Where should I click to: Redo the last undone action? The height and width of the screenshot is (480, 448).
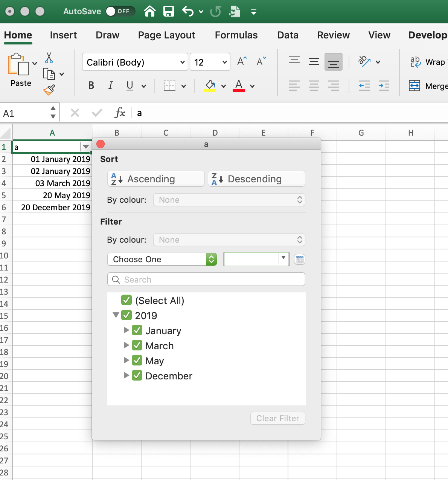216,12
